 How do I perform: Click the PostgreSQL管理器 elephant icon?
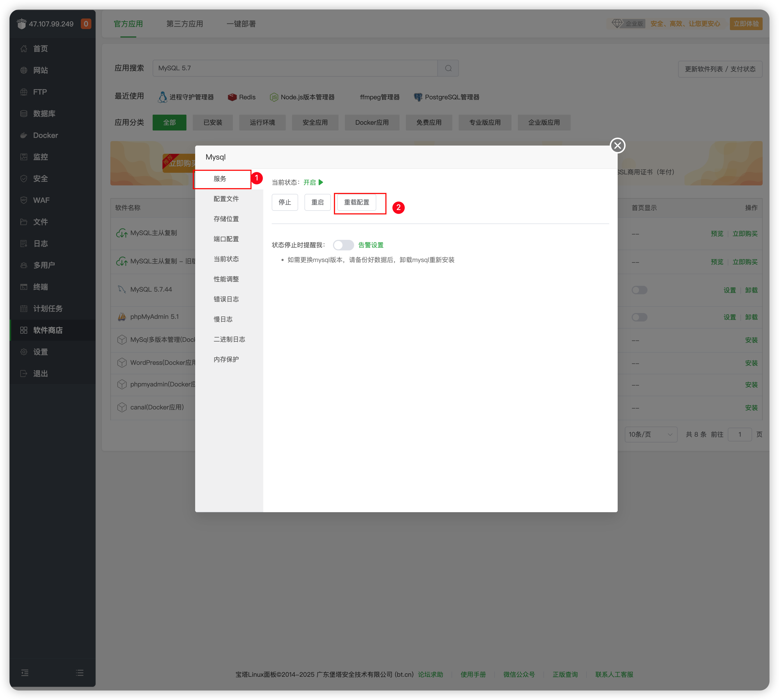point(418,97)
